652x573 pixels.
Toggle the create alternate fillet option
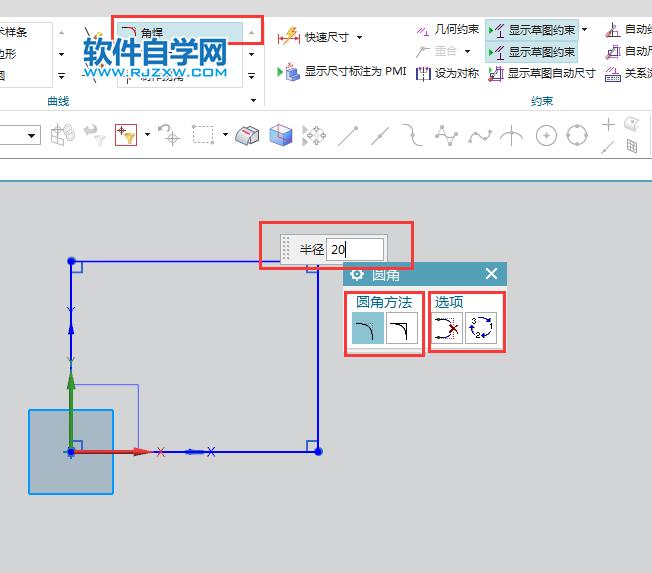[x=481, y=328]
